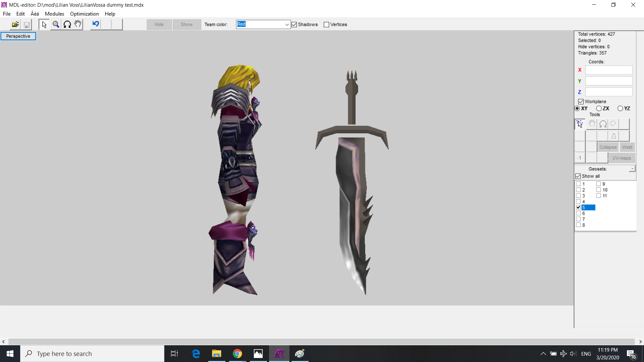
Task: Select the Pan hand tool in toolbar
Action: (78, 24)
